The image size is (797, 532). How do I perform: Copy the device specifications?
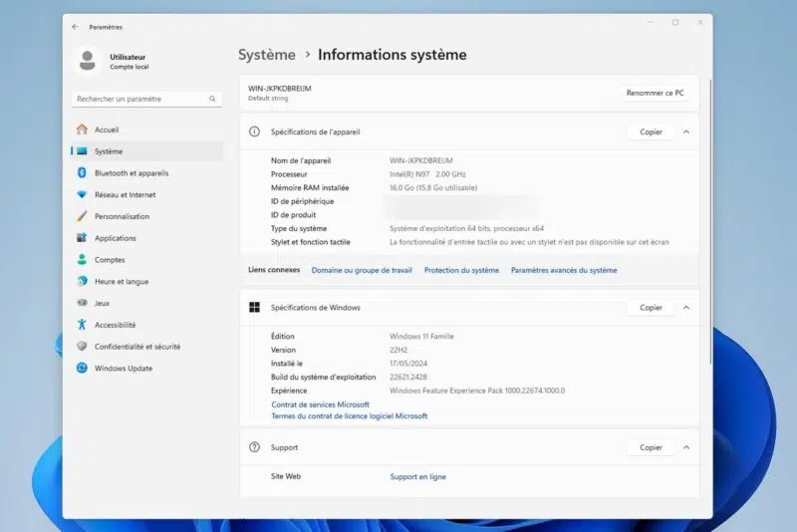(x=651, y=132)
